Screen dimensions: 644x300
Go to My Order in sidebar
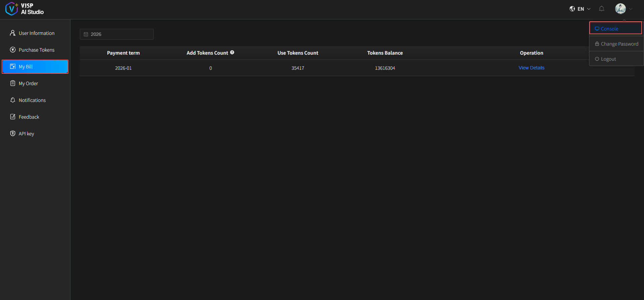pyautogui.click(x=28, y=83)
